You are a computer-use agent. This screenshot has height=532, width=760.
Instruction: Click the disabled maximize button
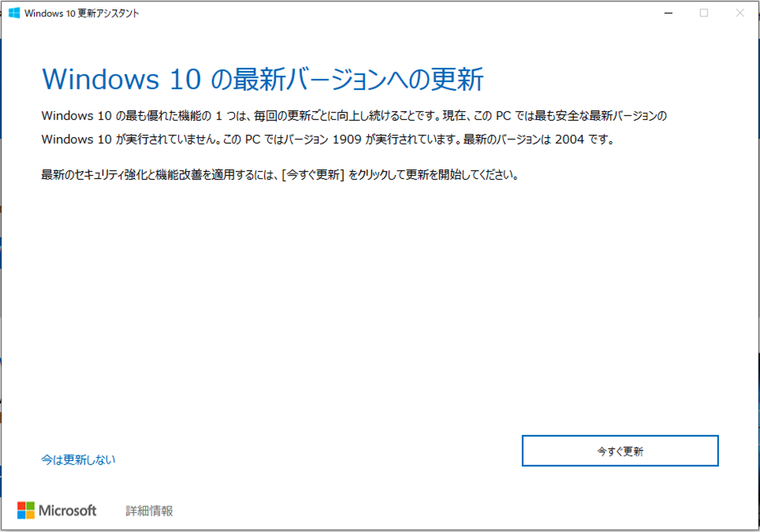point(704,13)
